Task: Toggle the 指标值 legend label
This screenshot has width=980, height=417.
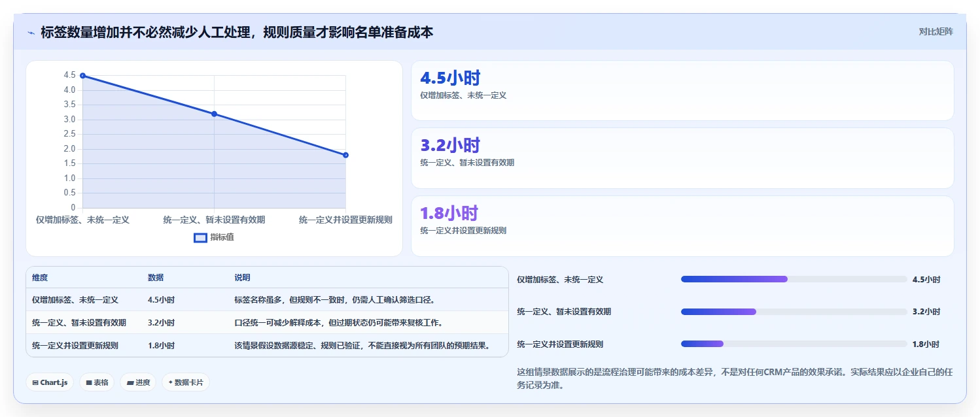Action: click(x=222, y=237)
